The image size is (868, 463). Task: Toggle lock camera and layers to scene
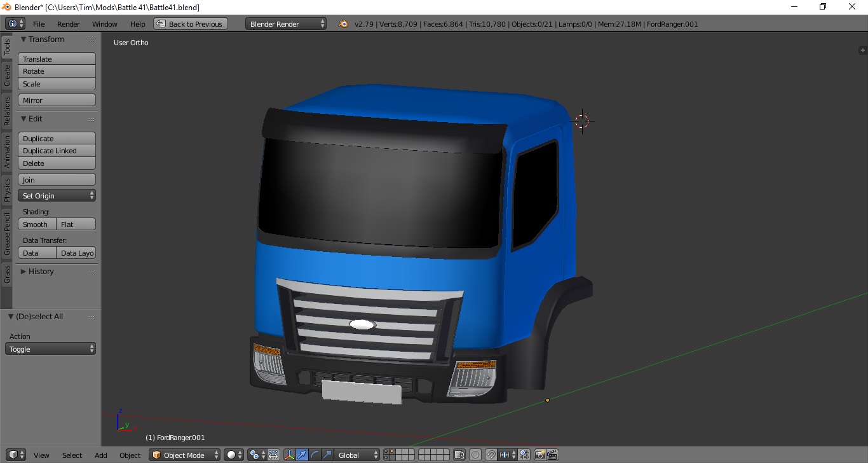pos(459,455)
